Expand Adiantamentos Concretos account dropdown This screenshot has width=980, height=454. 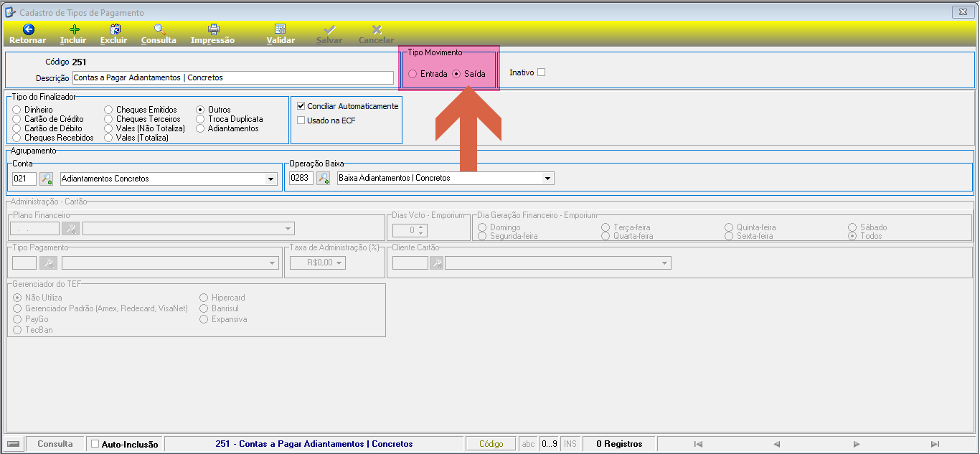coord(270,179)
